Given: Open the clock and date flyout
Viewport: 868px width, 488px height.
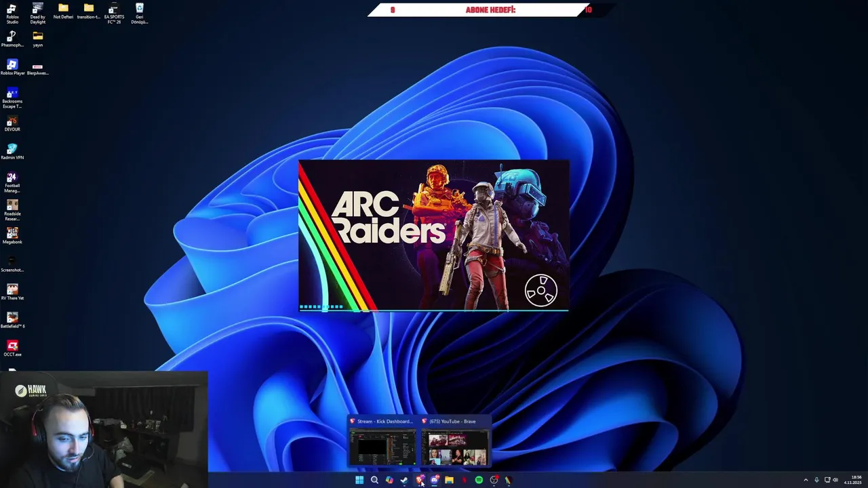Looking at the screenshot, I should click(x=853, y=480).
